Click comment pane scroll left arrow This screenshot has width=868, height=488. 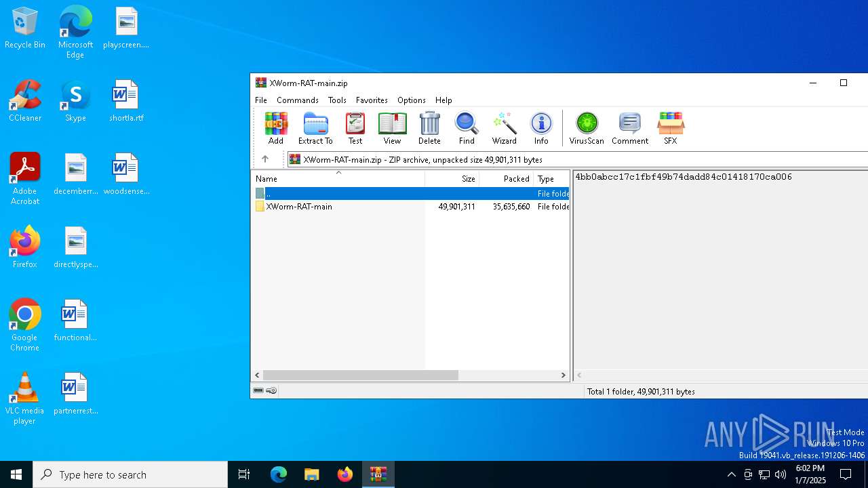579,375
